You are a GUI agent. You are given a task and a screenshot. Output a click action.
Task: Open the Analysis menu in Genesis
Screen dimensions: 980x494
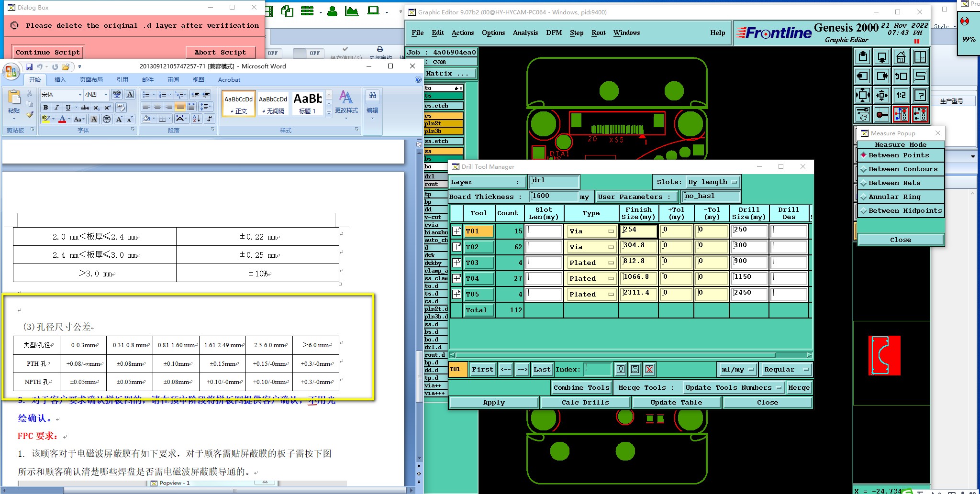click(x=525, y=33)
